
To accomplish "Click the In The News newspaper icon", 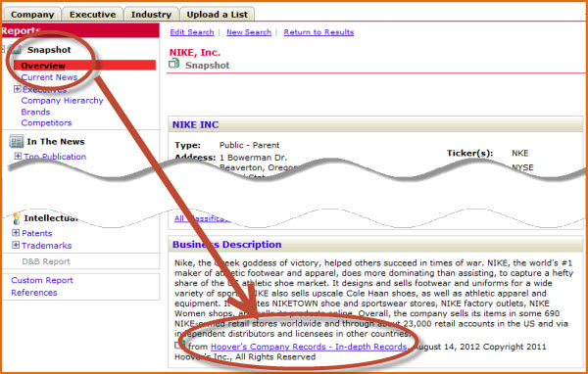I will [16, 141].
